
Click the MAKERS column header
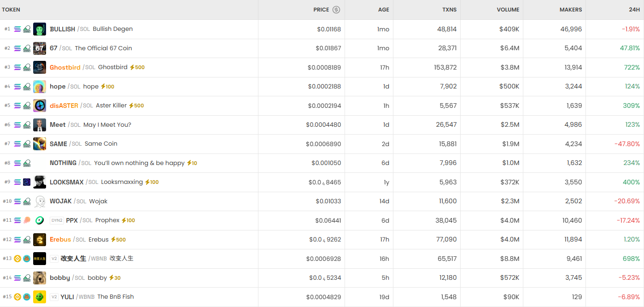(x=570, y=10)
